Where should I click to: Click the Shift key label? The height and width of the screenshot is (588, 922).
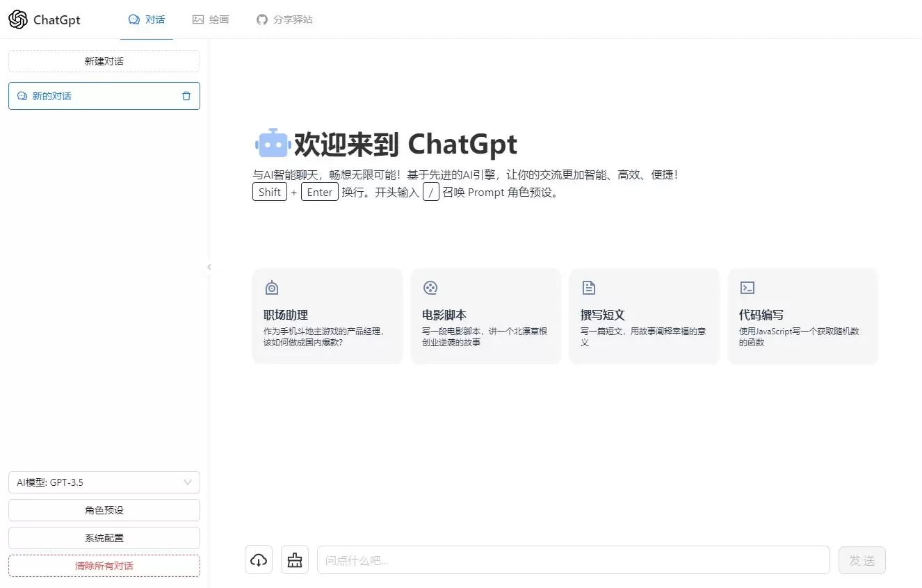(x=270, y=193)
